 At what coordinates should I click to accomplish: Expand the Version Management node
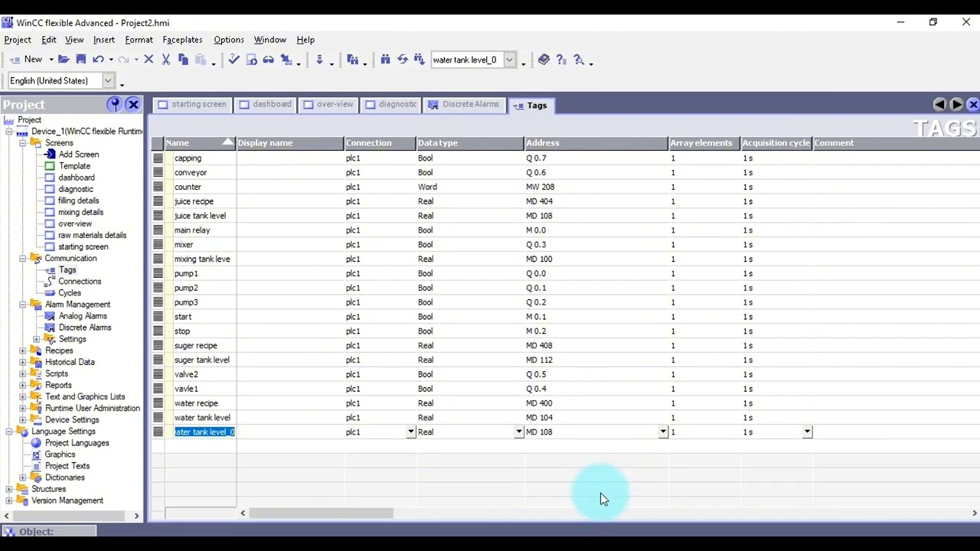9,500
